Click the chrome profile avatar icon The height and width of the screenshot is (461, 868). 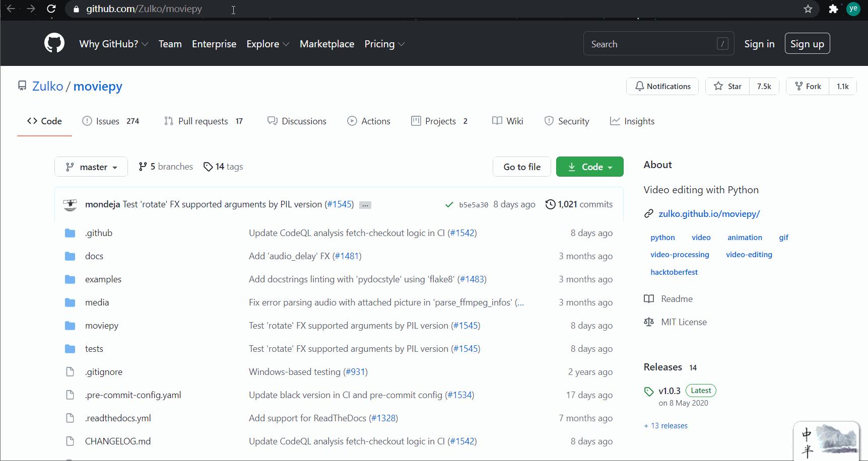coord(853,9)
